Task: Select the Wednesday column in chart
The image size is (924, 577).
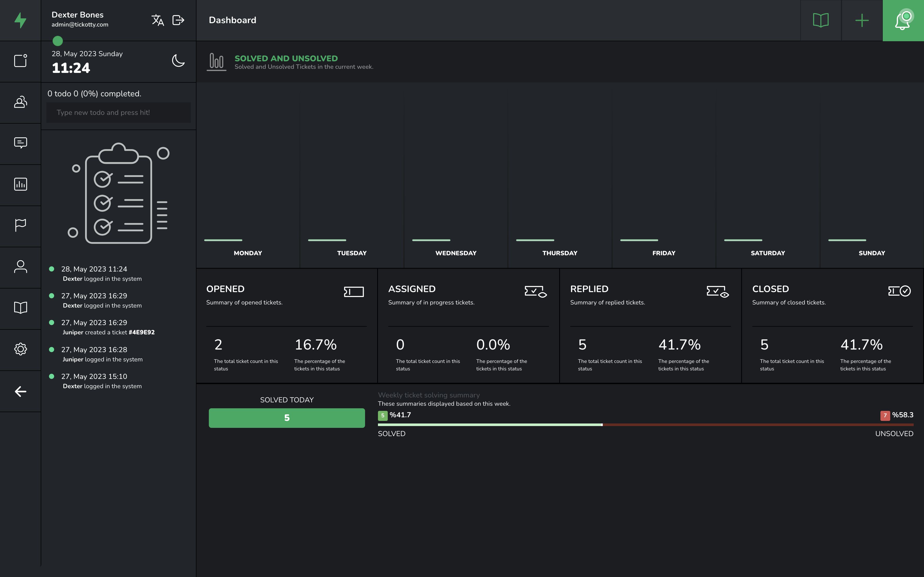Action: point(456,175)
